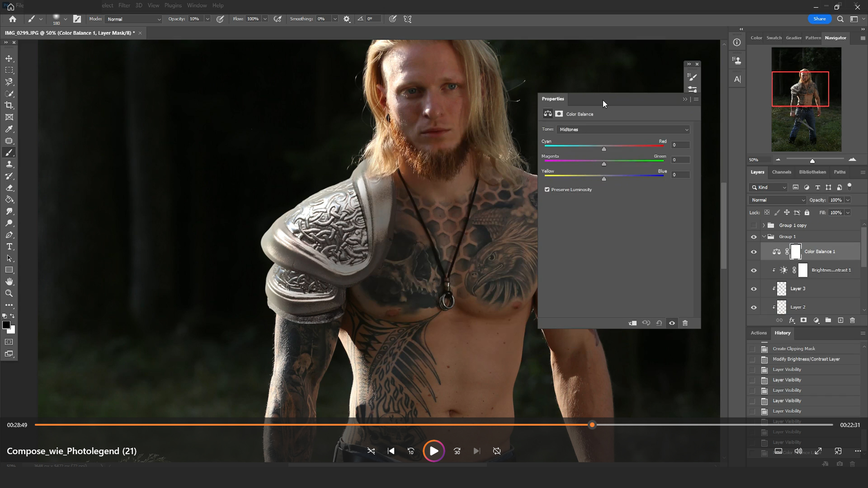Click the Home icon in options bar
Screen dimensions: 868x488
[x=13, y=19]
